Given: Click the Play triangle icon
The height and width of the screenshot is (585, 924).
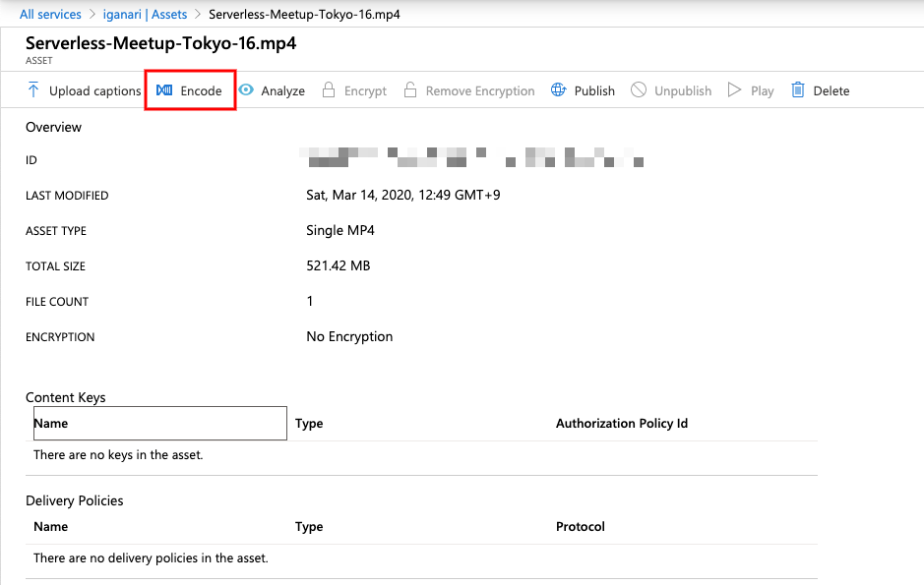Looking at the screenshot, I should coord(734,90).
